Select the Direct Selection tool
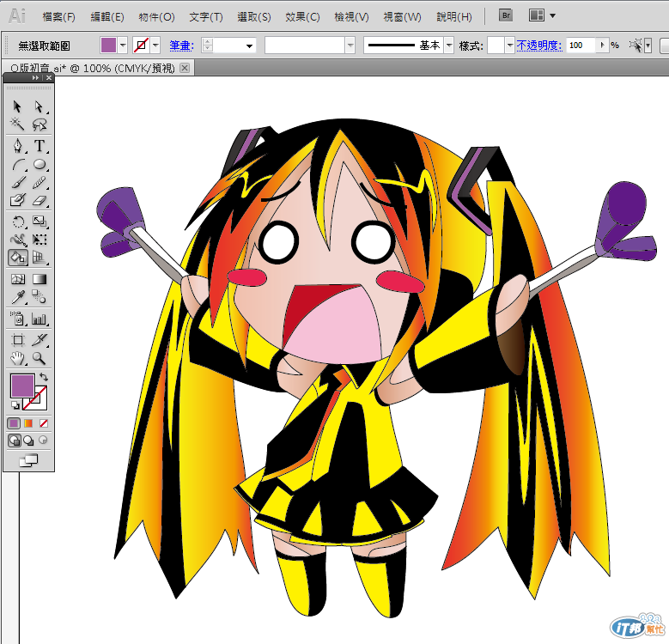Screen dimensions: 669x644 40,106
